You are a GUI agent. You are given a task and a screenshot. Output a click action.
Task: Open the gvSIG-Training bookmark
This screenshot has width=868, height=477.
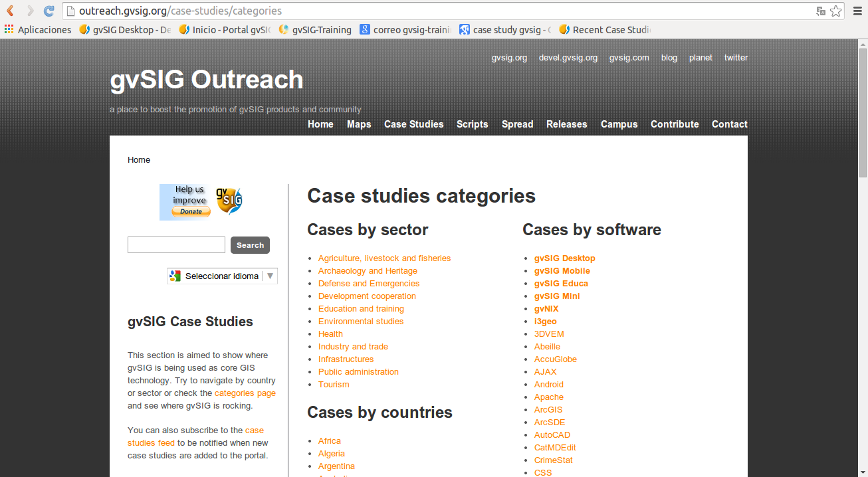click(315, 29)
